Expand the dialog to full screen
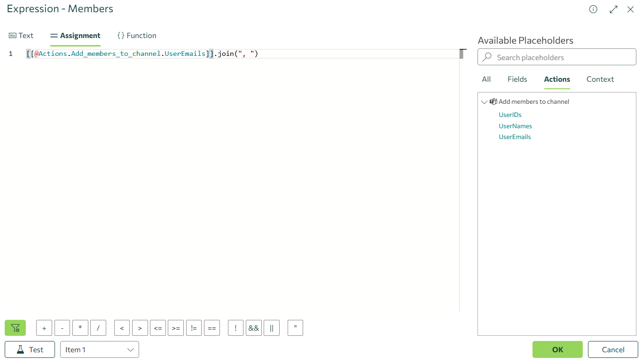 click(x=613, y=9)
